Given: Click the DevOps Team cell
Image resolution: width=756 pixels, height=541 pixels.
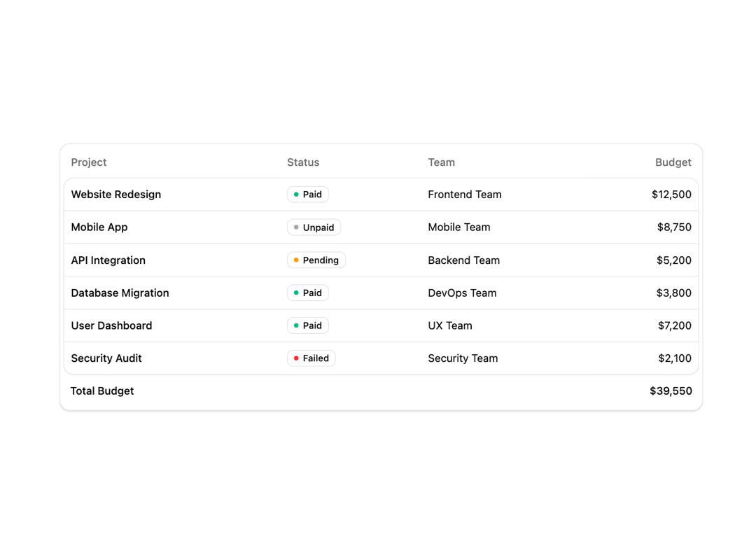Looking at the screenshot, I should coord(462,293).
